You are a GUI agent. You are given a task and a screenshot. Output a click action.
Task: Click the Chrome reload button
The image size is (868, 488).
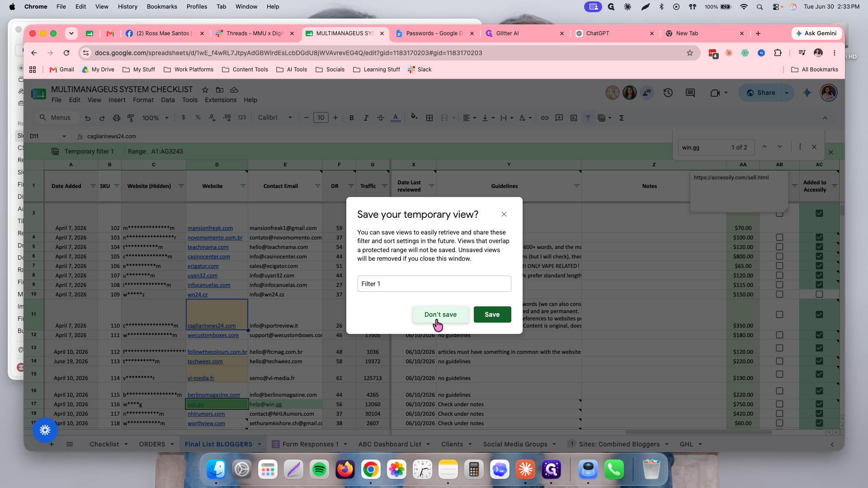click(66, 53)
